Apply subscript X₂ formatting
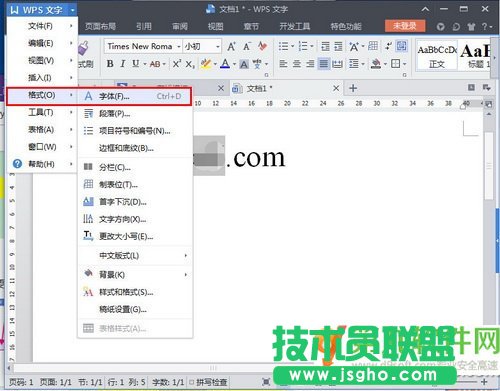 (190, 64)
